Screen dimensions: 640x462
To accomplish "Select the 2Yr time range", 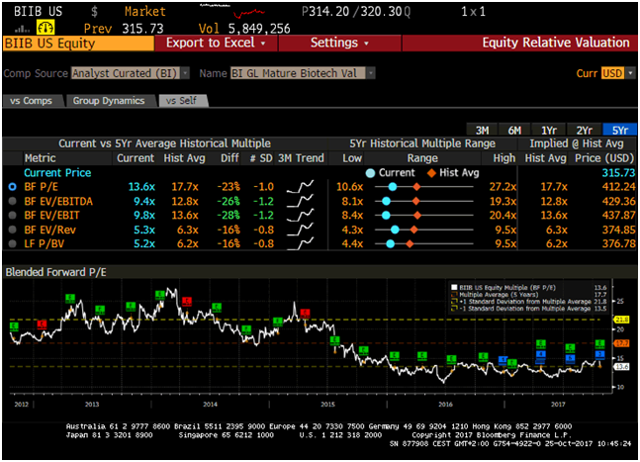I will [584, 130].
